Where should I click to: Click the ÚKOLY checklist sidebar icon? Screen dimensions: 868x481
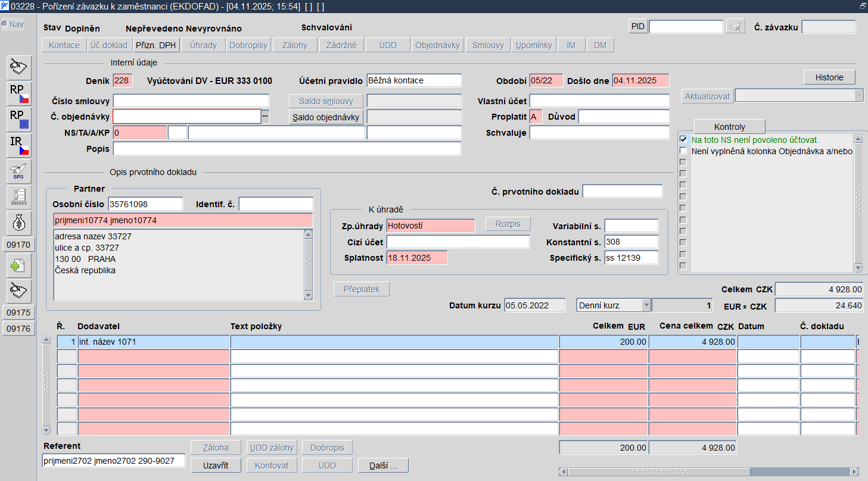click(19, 197)
